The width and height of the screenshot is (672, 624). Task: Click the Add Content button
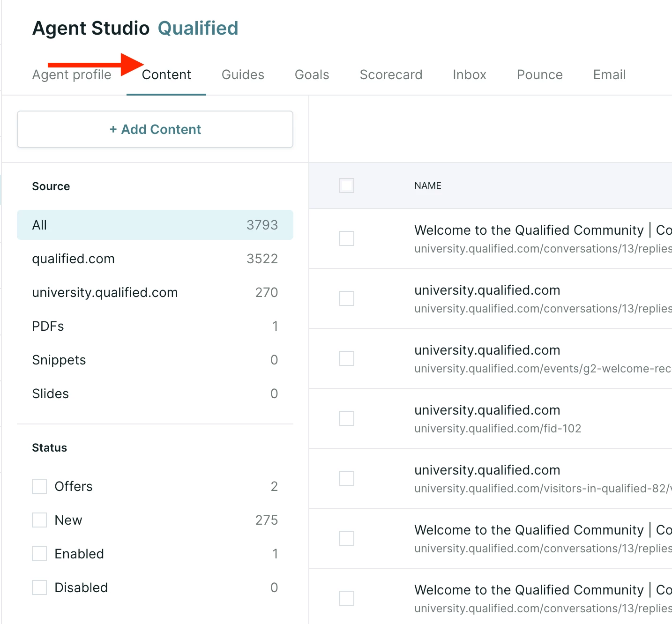155,129
